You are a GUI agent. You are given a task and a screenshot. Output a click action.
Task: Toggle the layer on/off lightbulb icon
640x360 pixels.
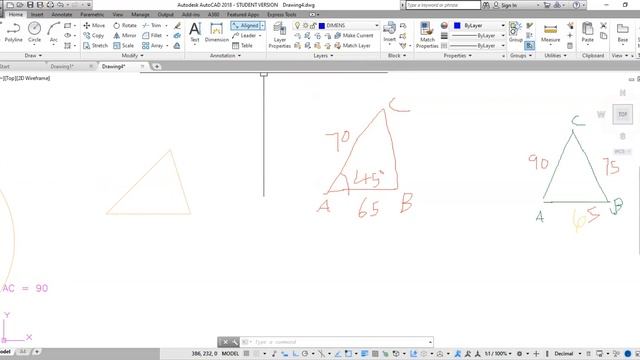coord(297,25)
